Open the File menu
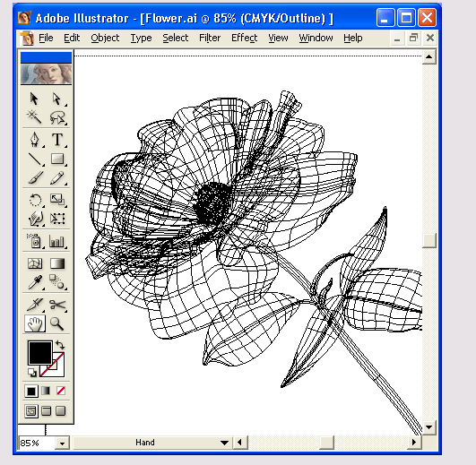Image resolution: width=476 pixels, height=465 pixels. click(46, 38)
